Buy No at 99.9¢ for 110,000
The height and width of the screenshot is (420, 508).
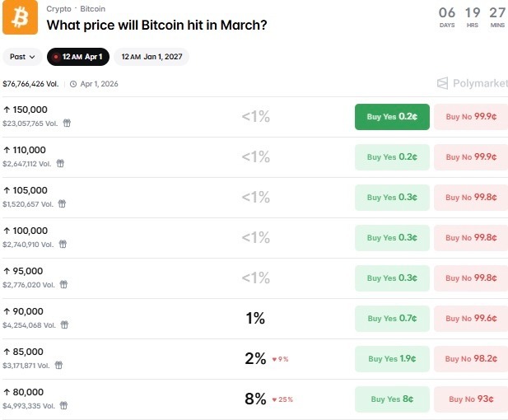[471, 157]
